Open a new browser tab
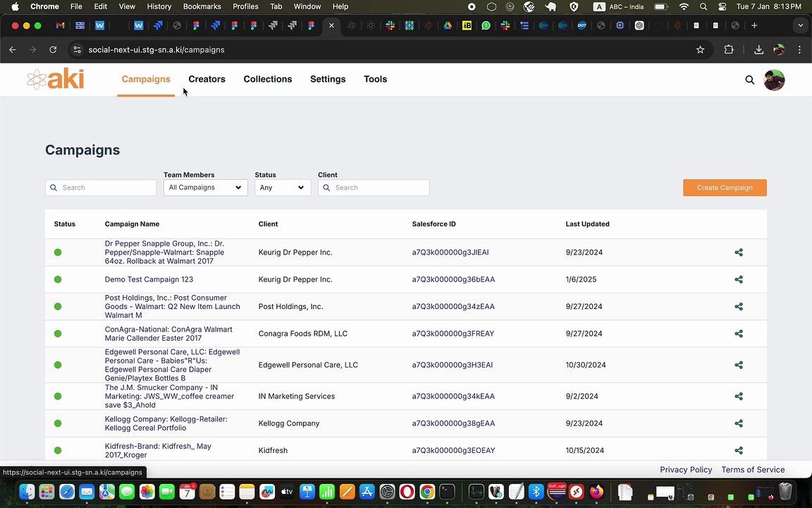This screenshot has width=812, height=508. [754, 25]
